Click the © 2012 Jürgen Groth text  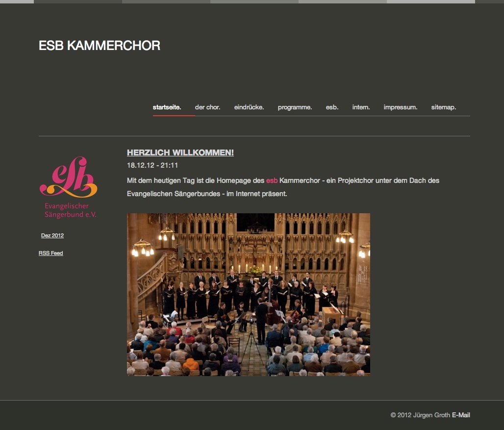pos(420,415)
